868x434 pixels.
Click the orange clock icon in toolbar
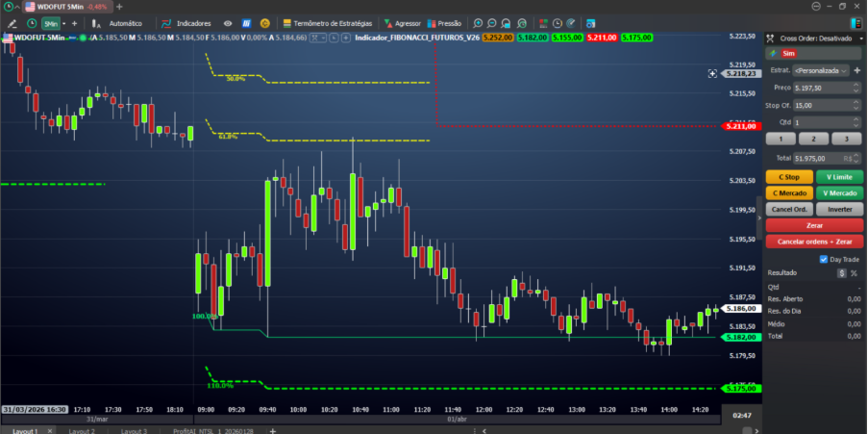tap(558, 24)
